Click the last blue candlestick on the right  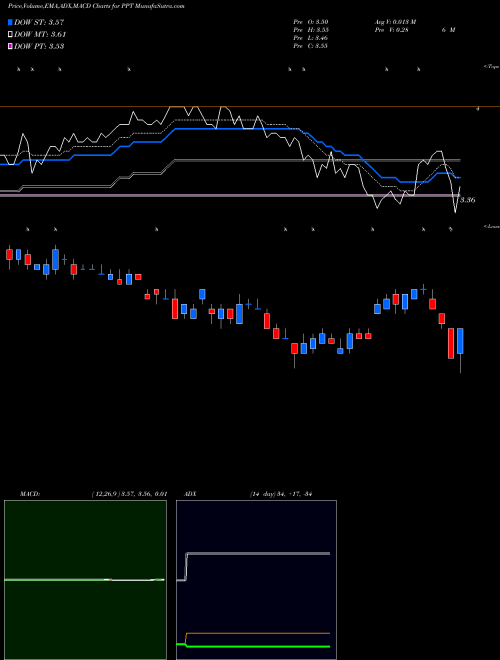point(460,341)
